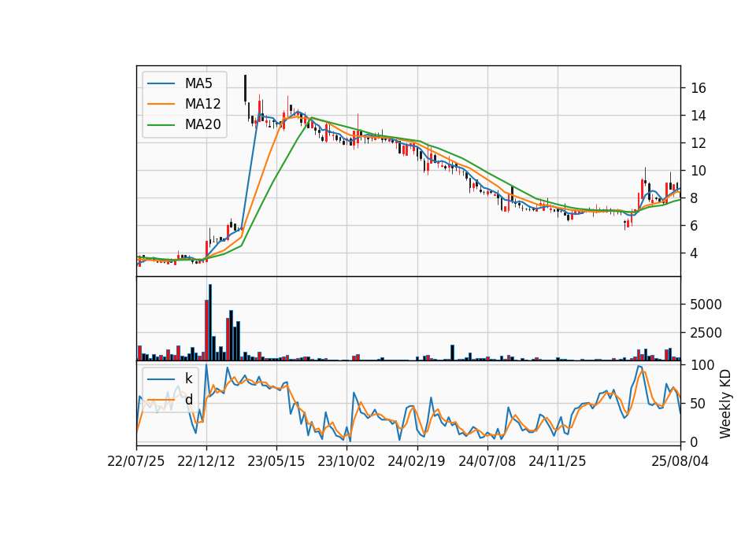Screen dimensions: 756x543
Task: Click the price axis value 14
Action: coord(699,116)
